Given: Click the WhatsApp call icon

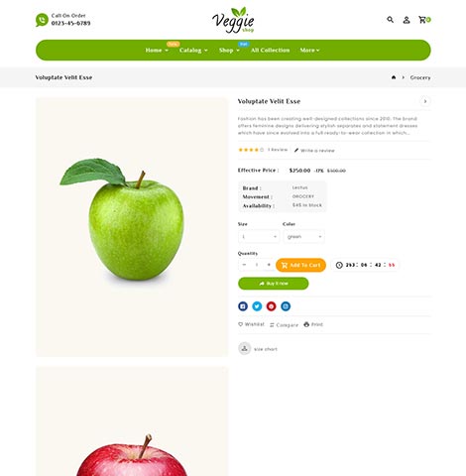Looking at the screenshot, I should [x=42, y=20].
